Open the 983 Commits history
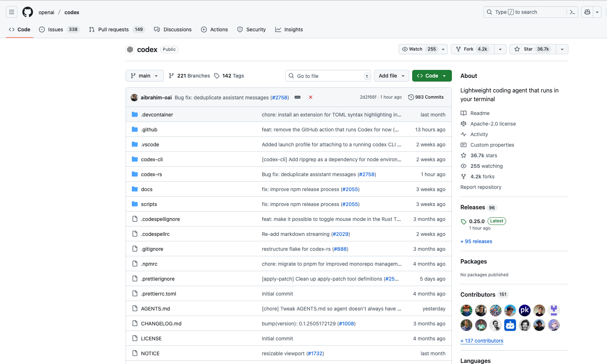The height and width of the screenshot is (364, 607). click(x=426, y=97)
